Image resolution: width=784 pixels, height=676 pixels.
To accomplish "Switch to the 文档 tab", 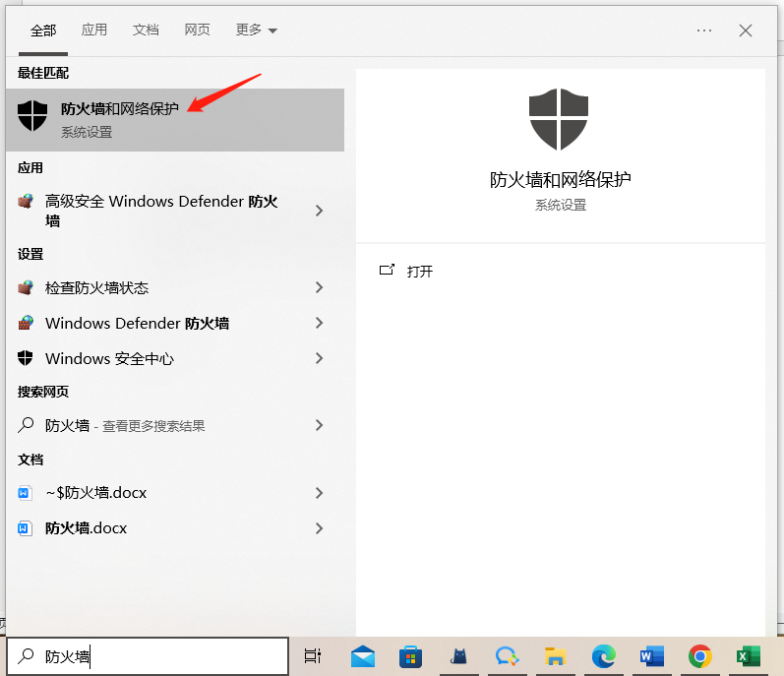I will (x=146, y=30).
